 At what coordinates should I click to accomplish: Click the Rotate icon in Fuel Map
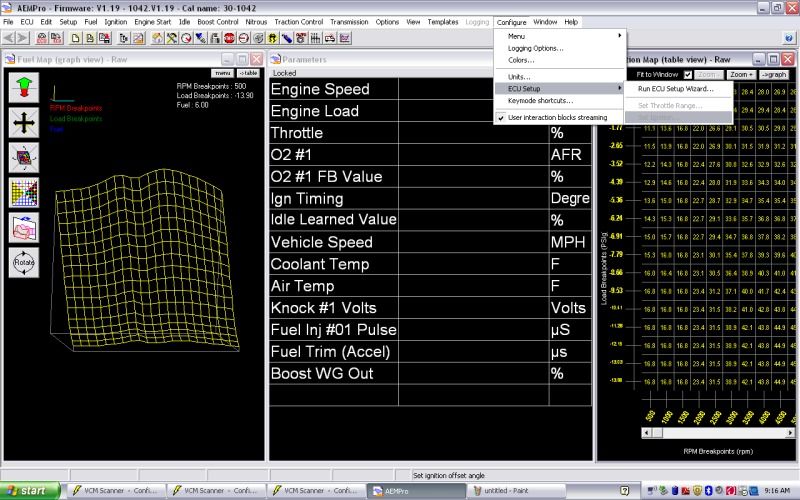click(x=24, y=263)
